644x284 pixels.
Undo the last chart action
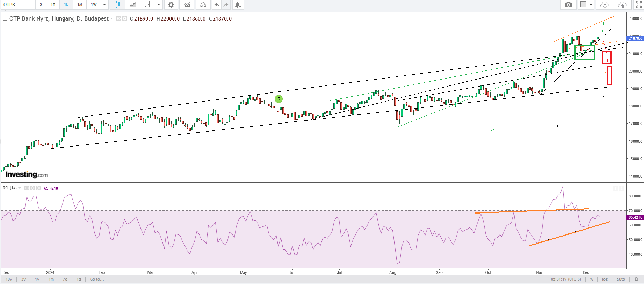point(217,5)
